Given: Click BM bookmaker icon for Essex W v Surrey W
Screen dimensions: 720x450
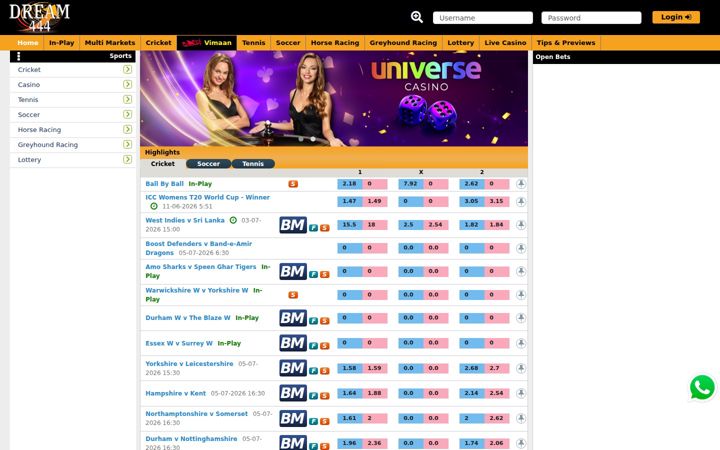Looking at the screenshot, I should pyautogui.click(x=293, y=343).
